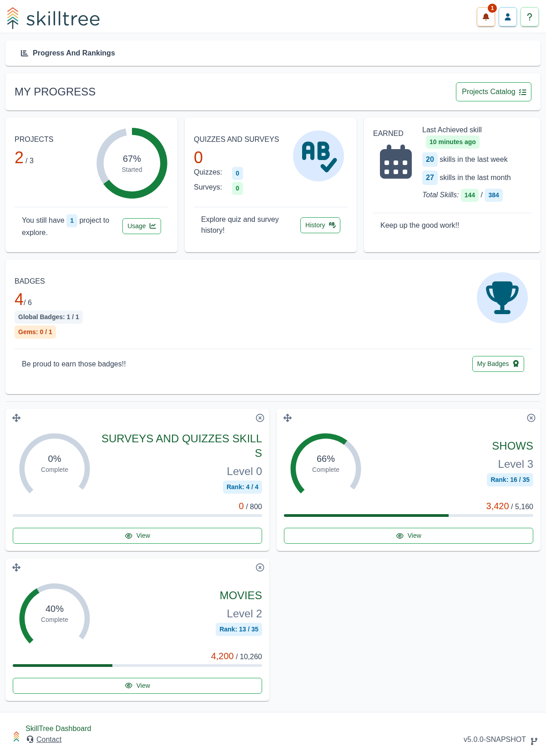
Task: Click the badges trophy icon
Action: (502, 298)
